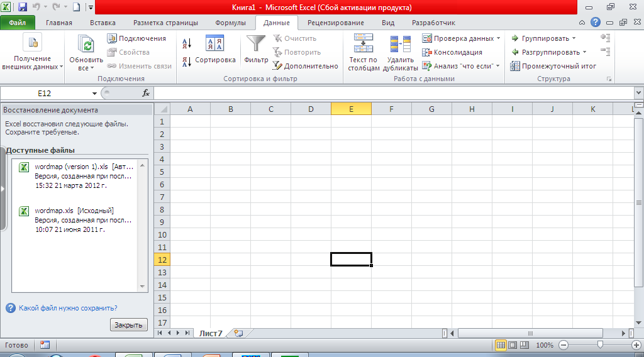The height and width of the screenshot is (357, 644).
Task: Open the Структура dialog launcher
Action: click(609, 79)
